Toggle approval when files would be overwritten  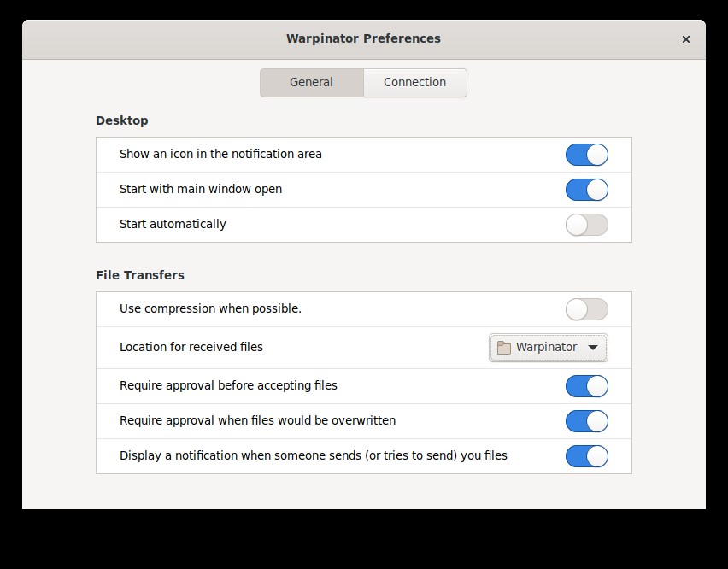(x=587, y=421)
